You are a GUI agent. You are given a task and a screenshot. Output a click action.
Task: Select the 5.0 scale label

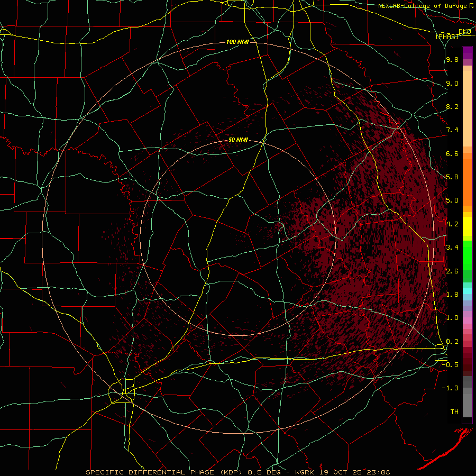(x=452, y=200)
